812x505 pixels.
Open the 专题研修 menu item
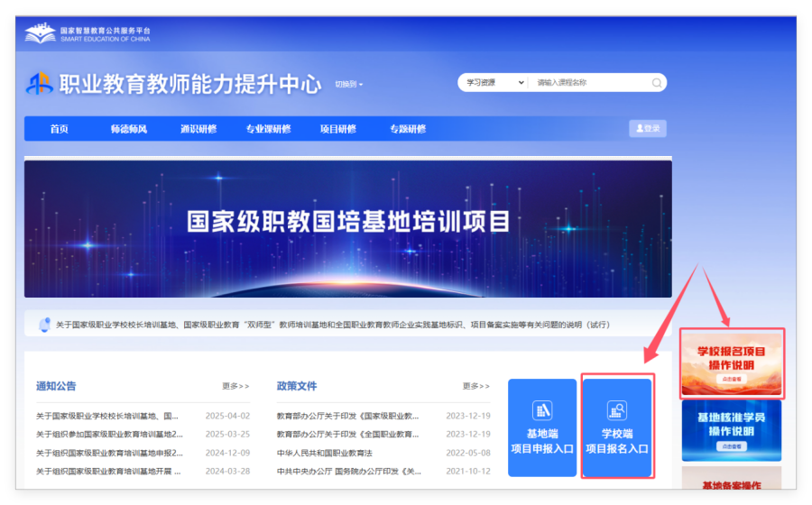408,129
